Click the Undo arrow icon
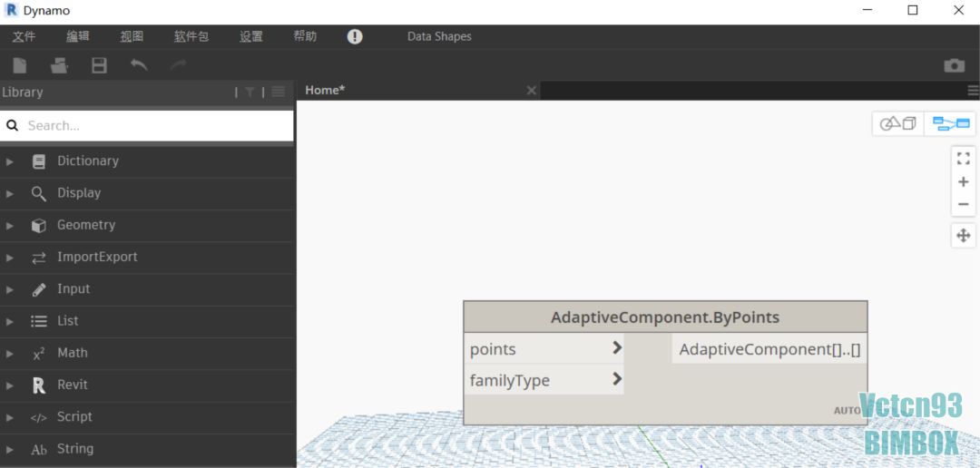 pyautogui.click(x=139, y=65)
